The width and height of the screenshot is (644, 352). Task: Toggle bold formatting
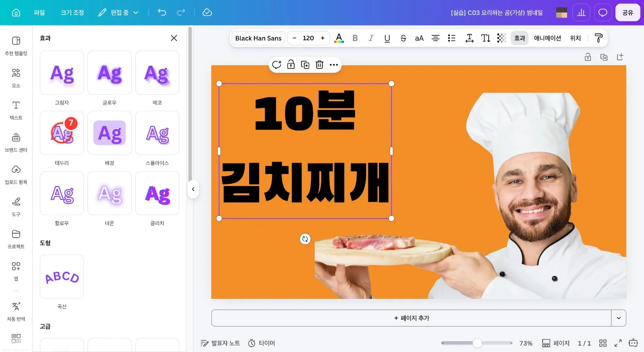click(355, 38)
